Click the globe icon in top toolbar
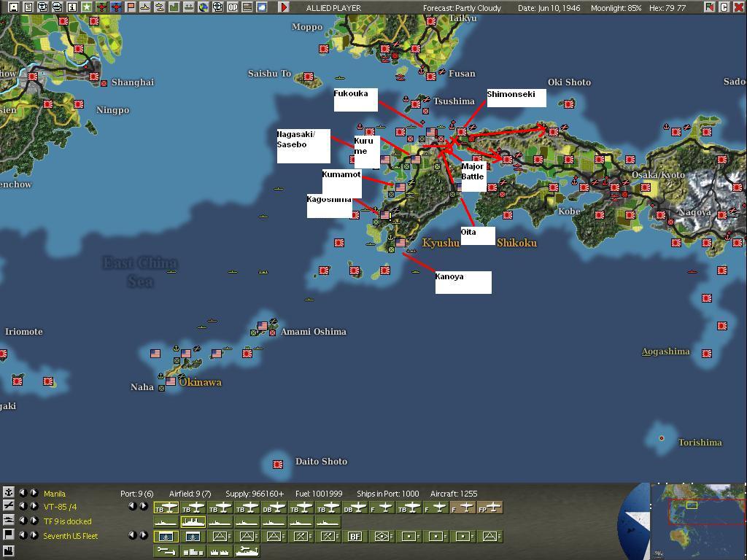This screenshot has width=747, height=560. tap(204, 7)
